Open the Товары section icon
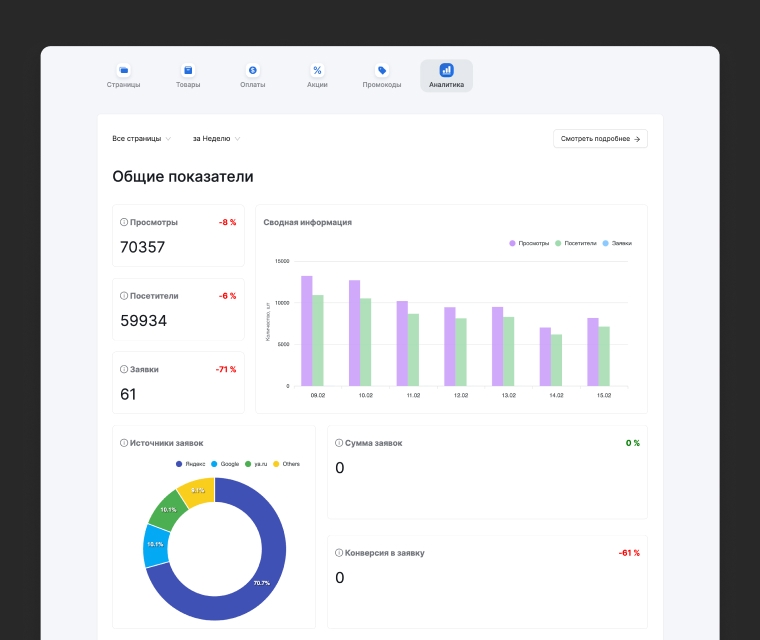Image resolution: width=760 pixels, height=640 pixels. pos(188,70)
